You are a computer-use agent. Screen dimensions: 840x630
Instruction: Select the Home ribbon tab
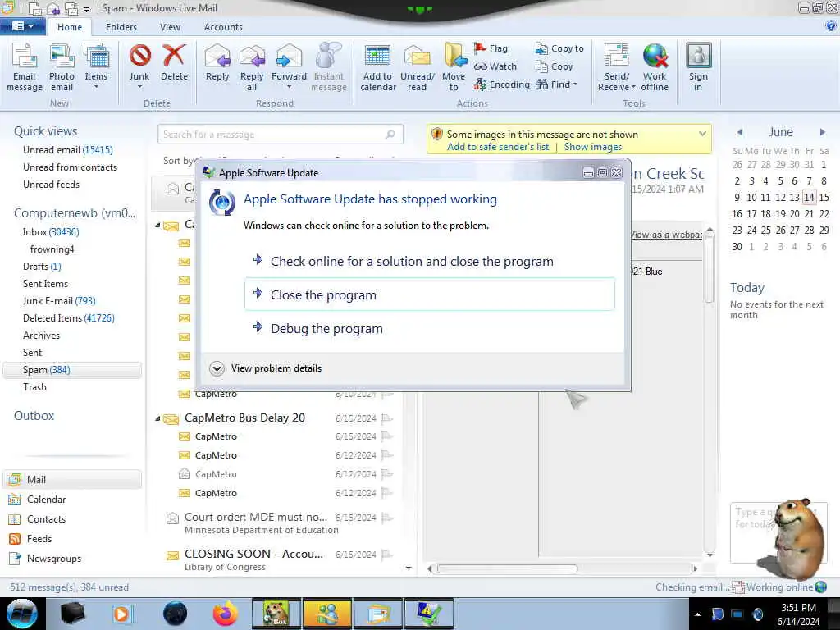click(70, 27)
